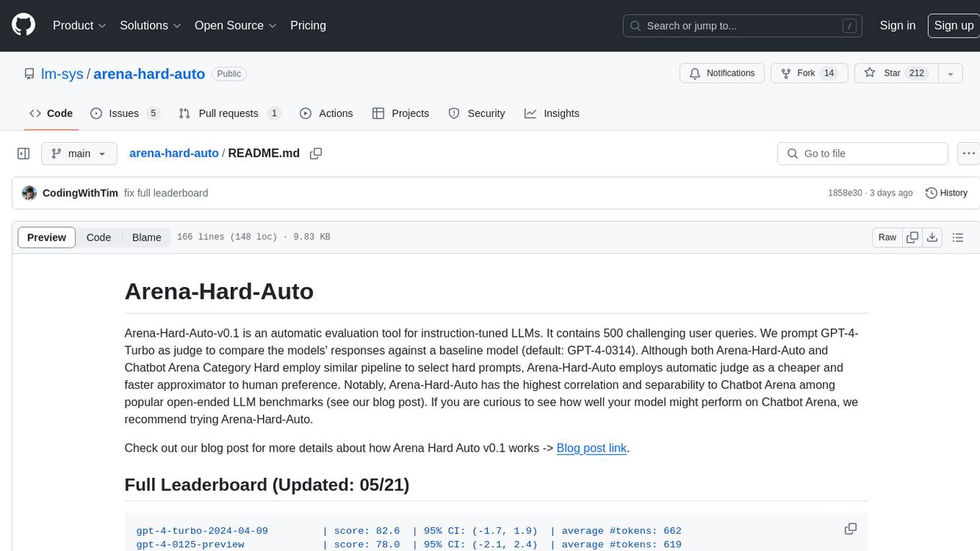Switch to the Pull requests tab
The image size is (980, 551).
click(229, 113)
